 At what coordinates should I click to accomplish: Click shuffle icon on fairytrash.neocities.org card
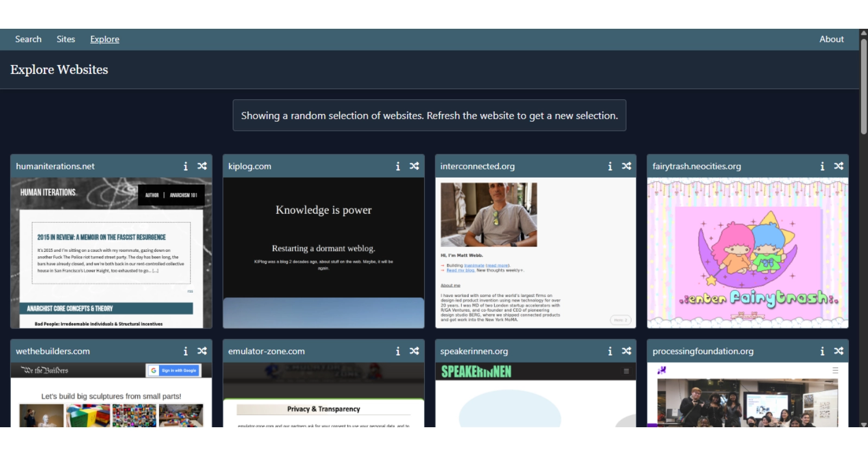[x=839, y=166]
